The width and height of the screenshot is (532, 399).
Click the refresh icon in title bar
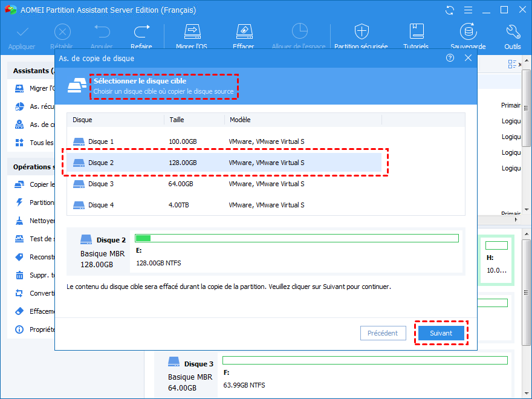pyautogui.click(x=450, y=10)
